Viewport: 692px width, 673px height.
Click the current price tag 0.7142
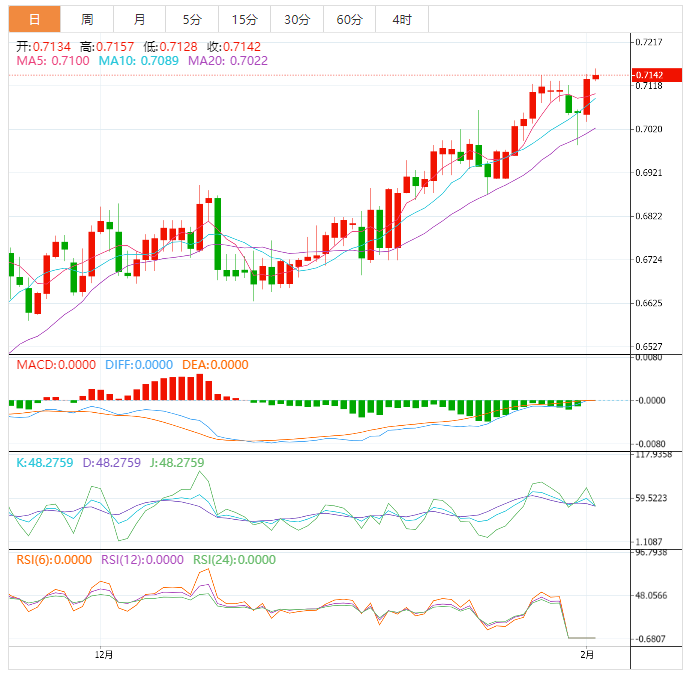tap(649, 75)
